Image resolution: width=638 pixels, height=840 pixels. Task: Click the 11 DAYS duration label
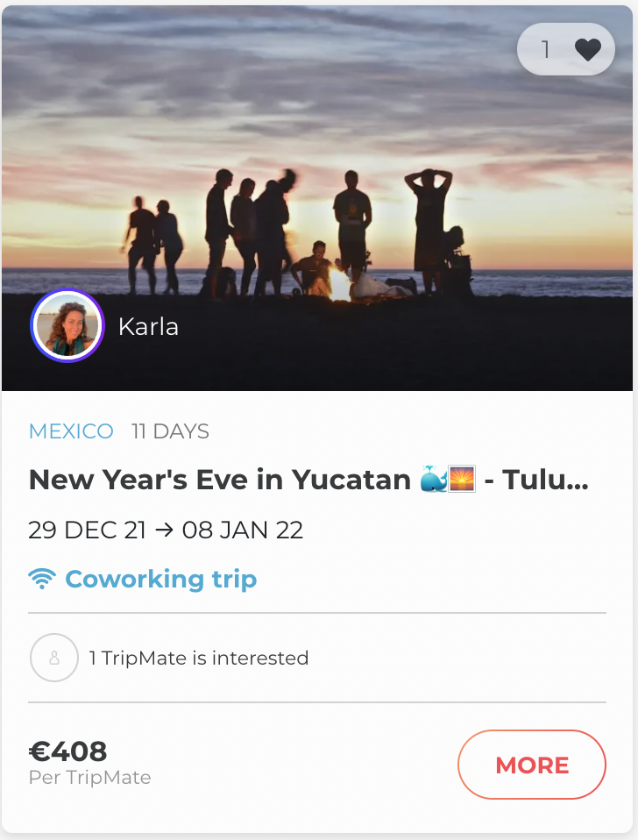point(170,431)
